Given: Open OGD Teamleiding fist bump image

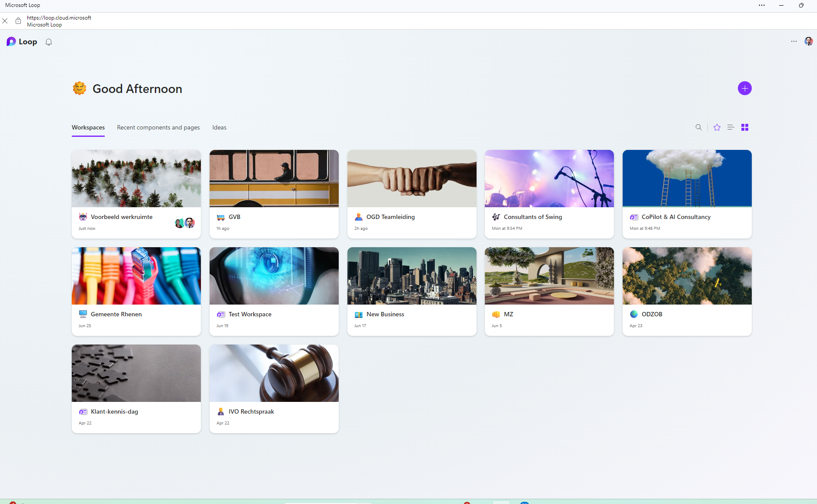Looking at the screenshot, I should click(x=412, y=179).
